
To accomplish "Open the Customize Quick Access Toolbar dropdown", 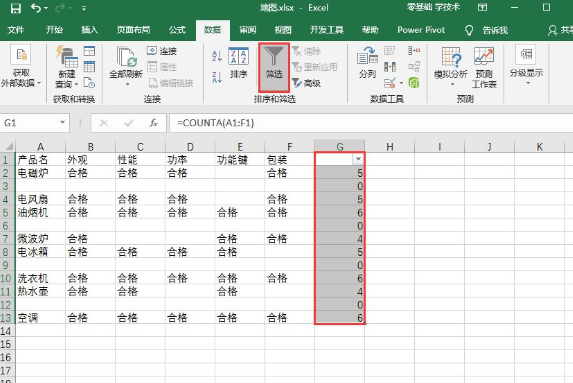I will [x=84, y=8].
